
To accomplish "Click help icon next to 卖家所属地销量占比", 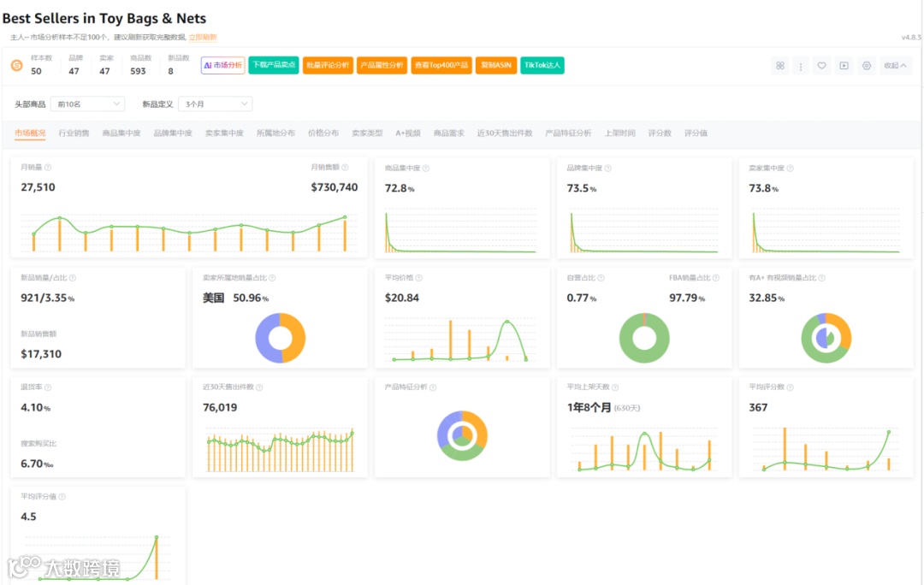I will 272,278.
